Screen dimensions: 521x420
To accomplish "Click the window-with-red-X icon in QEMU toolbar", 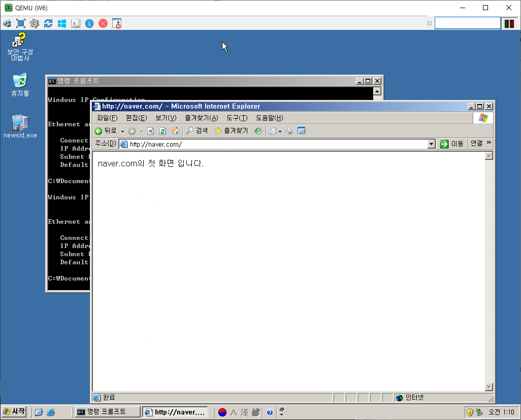I will point(117,23).
